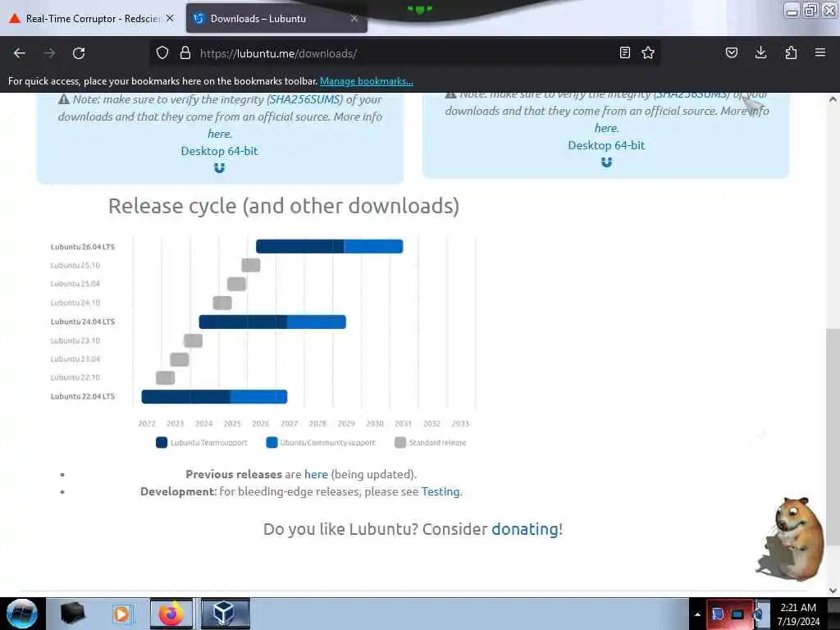Show hidden system tray icons
Image resolution: width=840 pixels, height=630 pixels.
pyautogui.click(x=697, y=614)
